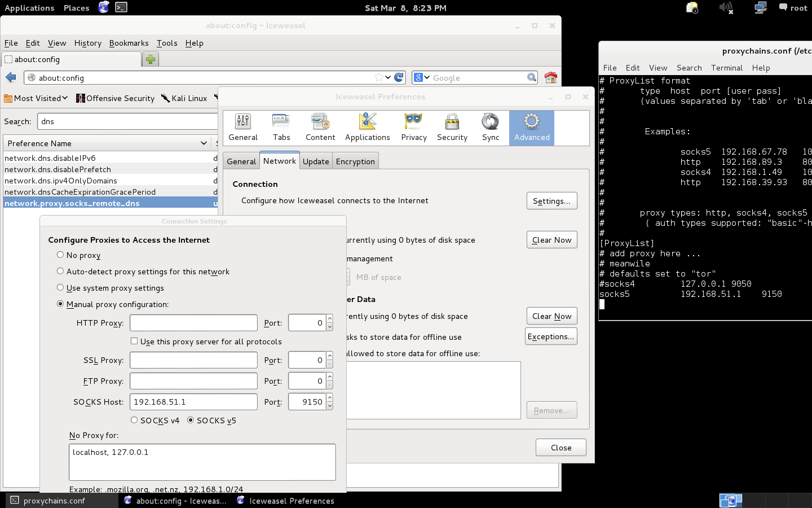This screenshot has width=812, height=508.
Task: Select the SOCKS v5 option
Action: tap(191, 420)
